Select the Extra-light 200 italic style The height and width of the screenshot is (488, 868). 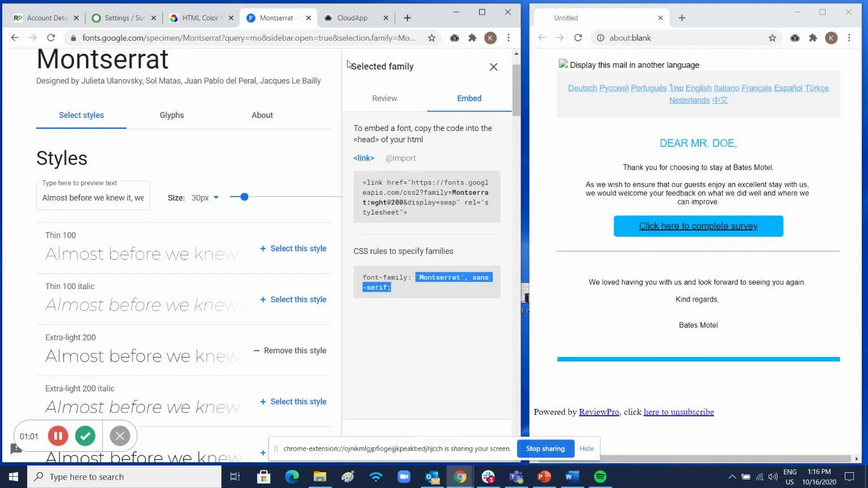(293, 402)
